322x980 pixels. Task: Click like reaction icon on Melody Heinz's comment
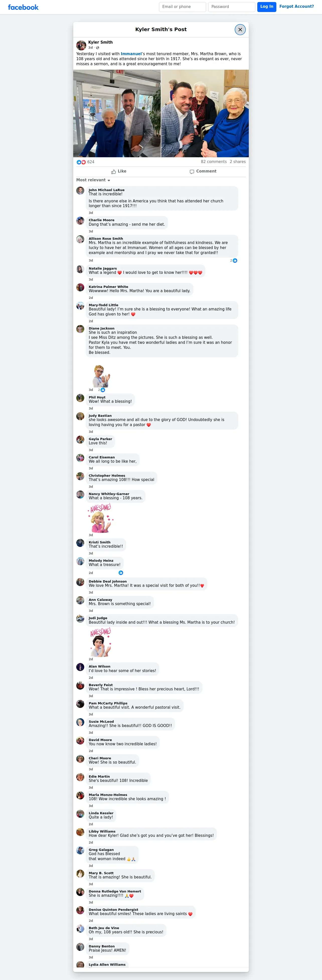point(121,573)
